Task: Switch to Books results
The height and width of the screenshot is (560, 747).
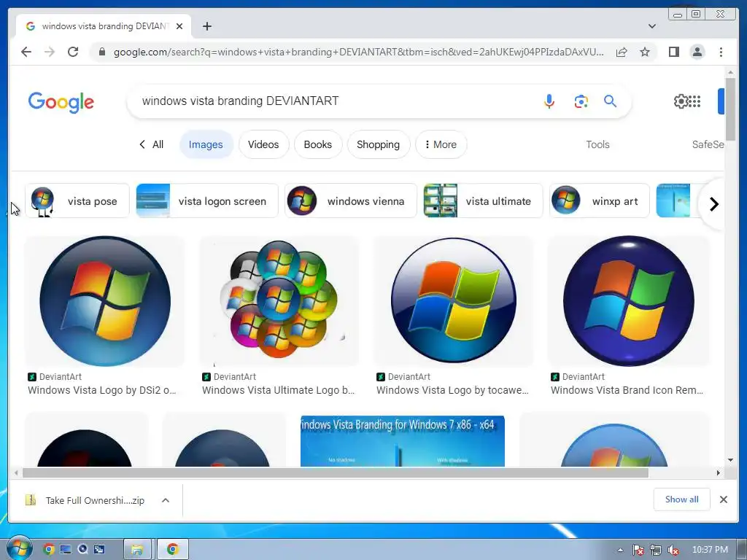Action: [318, 144]
